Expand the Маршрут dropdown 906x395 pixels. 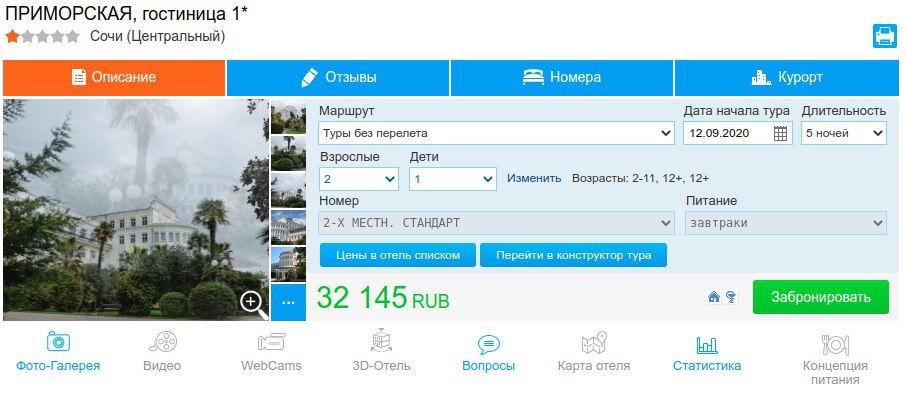click(x=496, y=133)
